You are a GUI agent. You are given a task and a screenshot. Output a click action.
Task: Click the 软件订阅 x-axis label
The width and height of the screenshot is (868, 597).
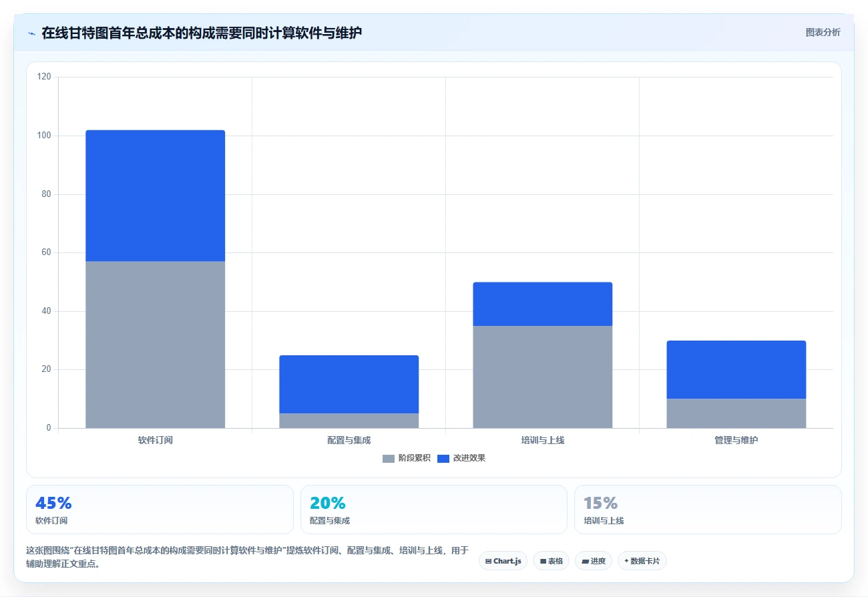(156, 440)
